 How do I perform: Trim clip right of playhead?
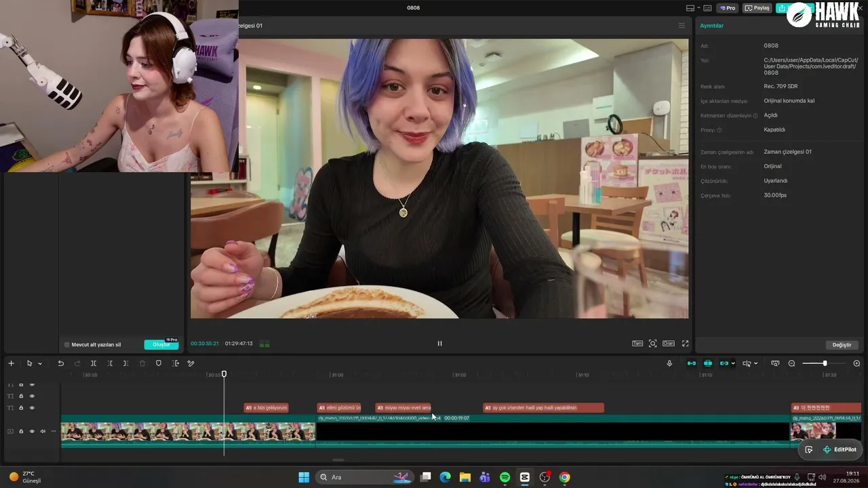125,363
